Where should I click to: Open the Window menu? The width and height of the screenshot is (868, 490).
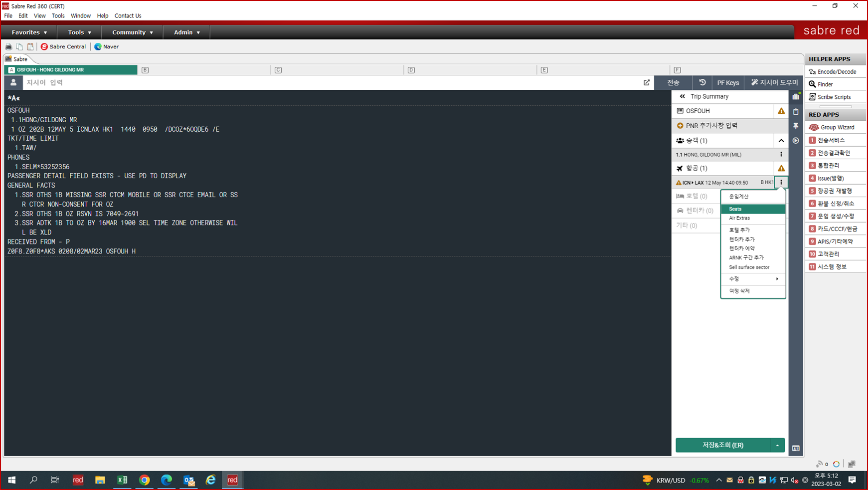point(81,16)
